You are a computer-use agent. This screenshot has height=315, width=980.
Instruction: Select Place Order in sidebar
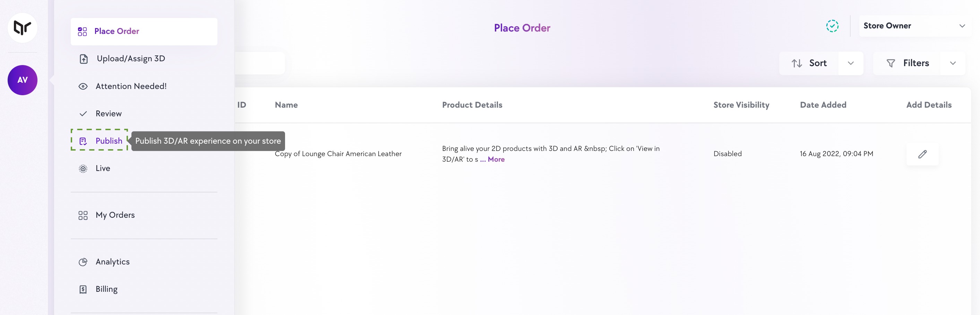point(117,31)
